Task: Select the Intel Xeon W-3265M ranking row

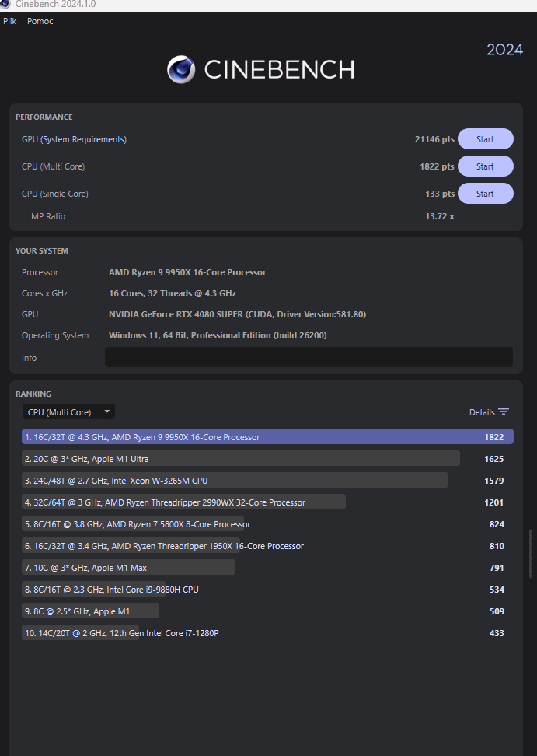Action: pyautogui.click(x=267, y=480)
